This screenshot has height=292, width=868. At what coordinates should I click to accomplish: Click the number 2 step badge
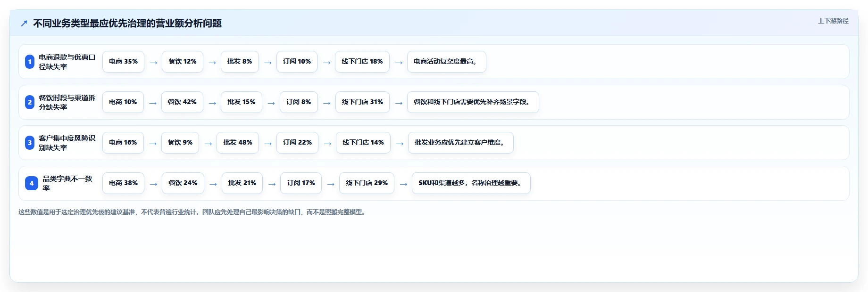tap(30, 102)
